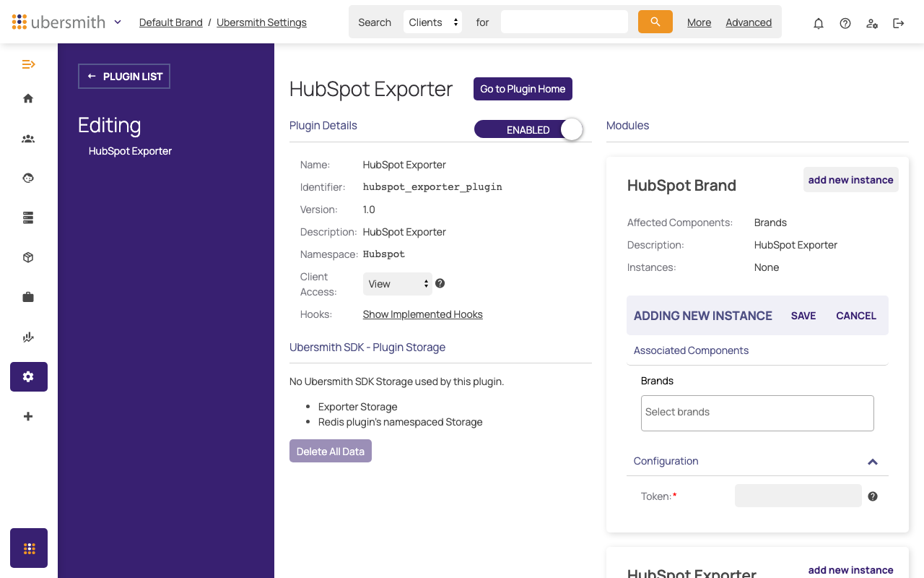Click the orange search magnifier button

click(x=655, y=22)
